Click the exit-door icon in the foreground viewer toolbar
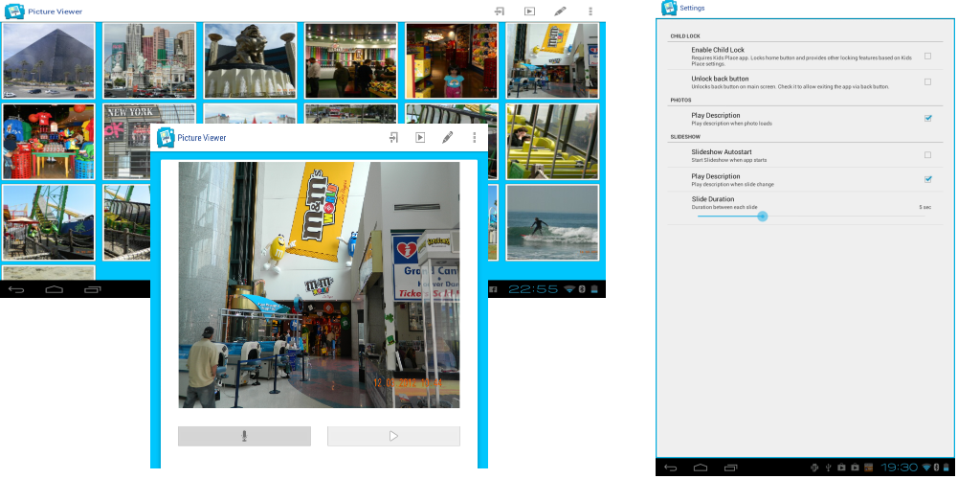 click(x=393, y=138)
